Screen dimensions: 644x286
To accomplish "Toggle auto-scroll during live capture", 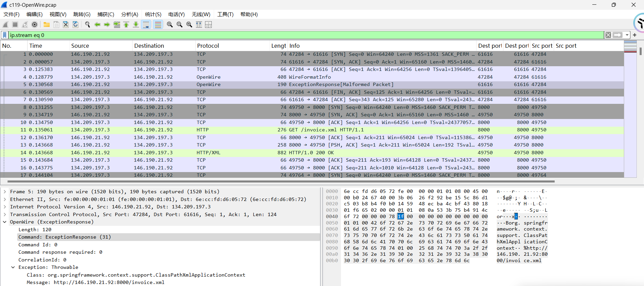I will click(146, 25).
